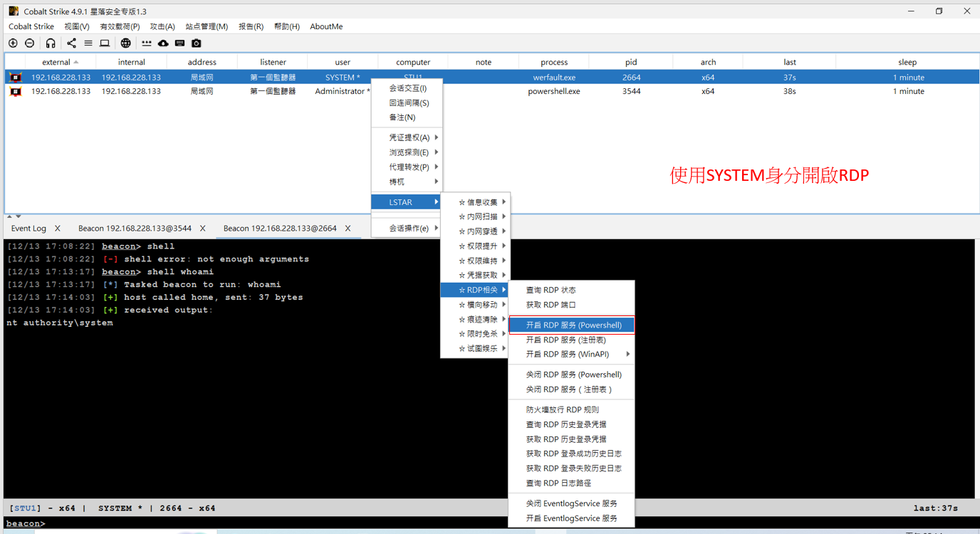Switch to session table view icon
This screenshot has height=534, width=980.
point(88,43)
